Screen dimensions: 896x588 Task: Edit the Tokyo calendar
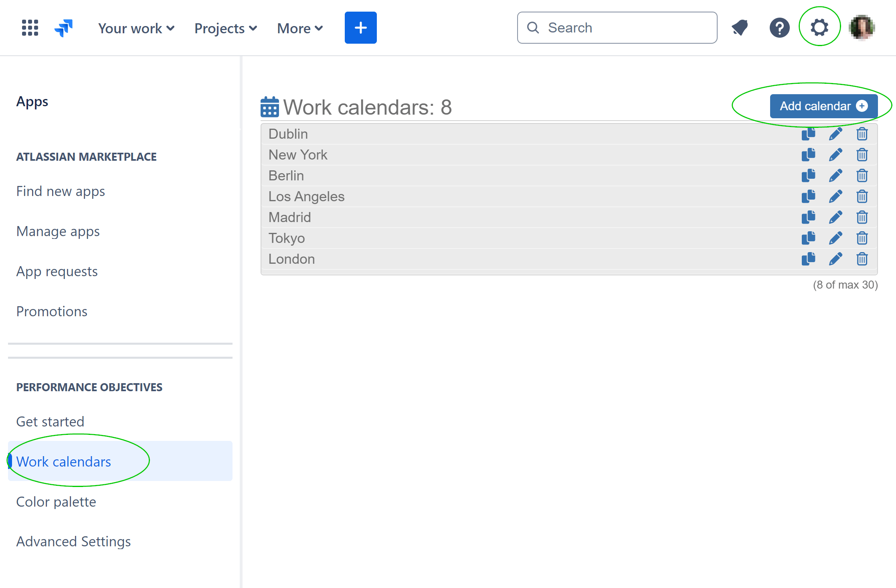835,238
